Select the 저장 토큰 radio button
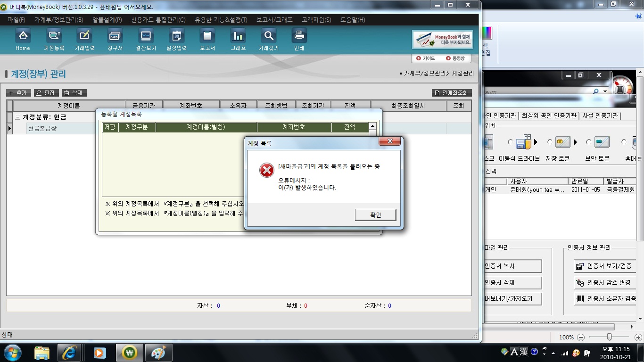 pos(550,142)
